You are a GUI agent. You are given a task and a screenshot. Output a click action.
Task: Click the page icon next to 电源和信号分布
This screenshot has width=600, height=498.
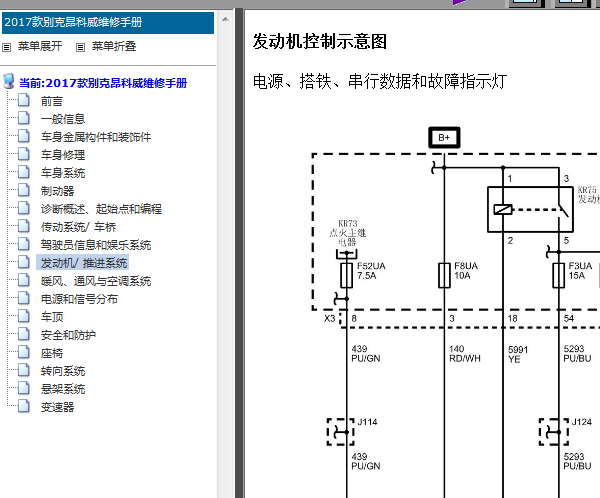pyautogui.click(x=24, y=298)
